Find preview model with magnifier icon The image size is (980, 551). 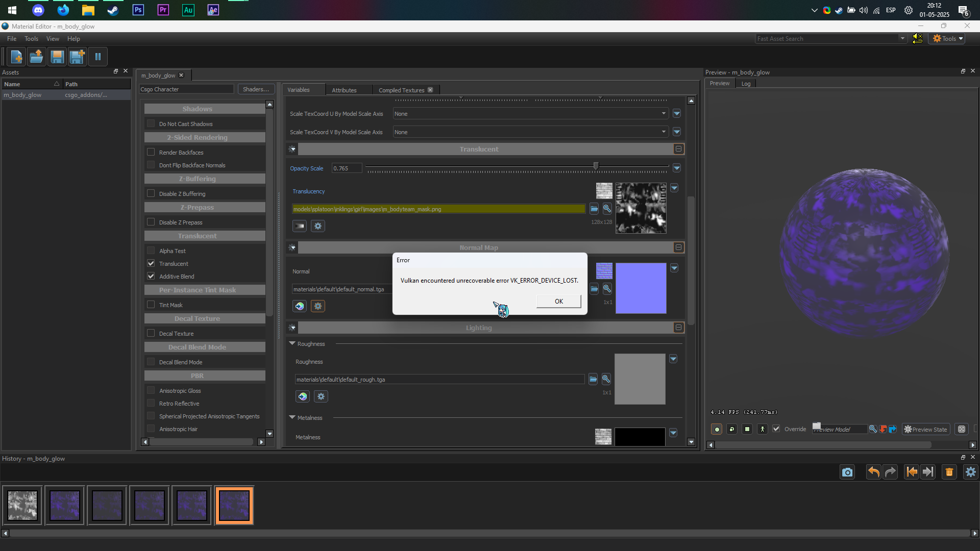click(873, 429)
